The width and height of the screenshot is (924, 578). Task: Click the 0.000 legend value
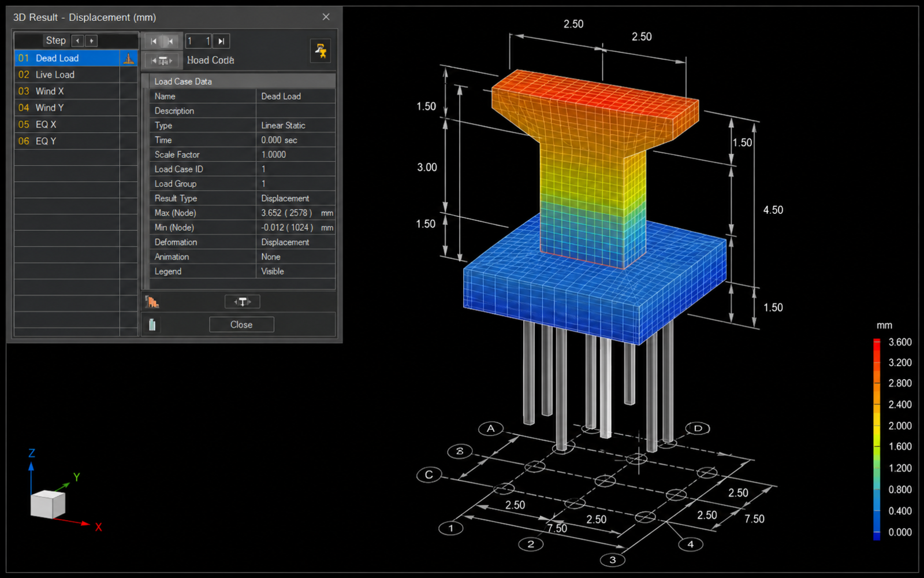coord(900,532)
